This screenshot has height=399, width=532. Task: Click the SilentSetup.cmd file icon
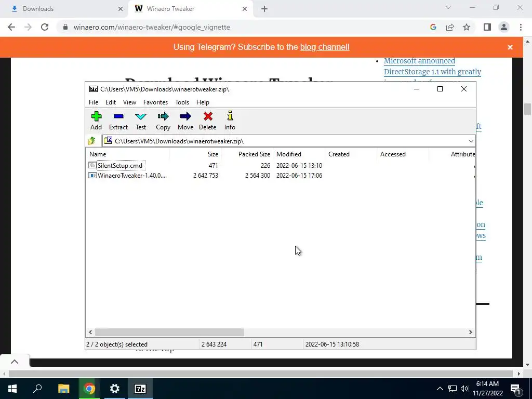click(92, 165)
